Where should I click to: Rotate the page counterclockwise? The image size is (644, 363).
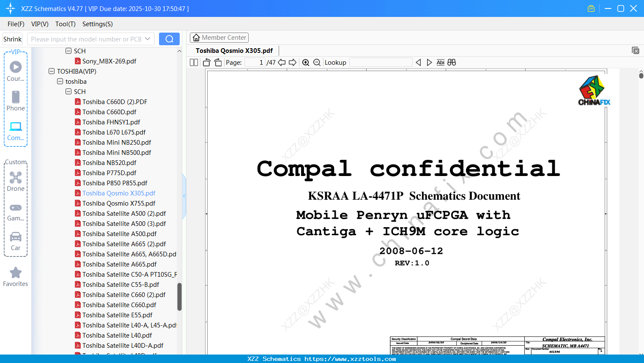tap(207, 63)
